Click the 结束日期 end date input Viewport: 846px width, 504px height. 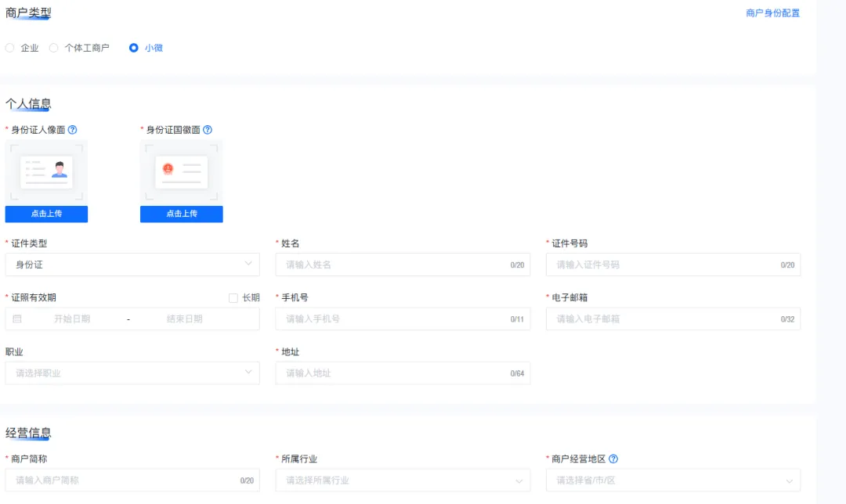[185, 319]
